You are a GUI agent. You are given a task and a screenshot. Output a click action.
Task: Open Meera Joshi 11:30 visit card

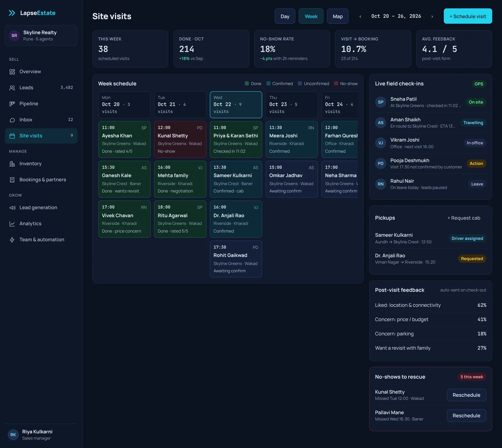pyautogui.click(x=292, y=140)
